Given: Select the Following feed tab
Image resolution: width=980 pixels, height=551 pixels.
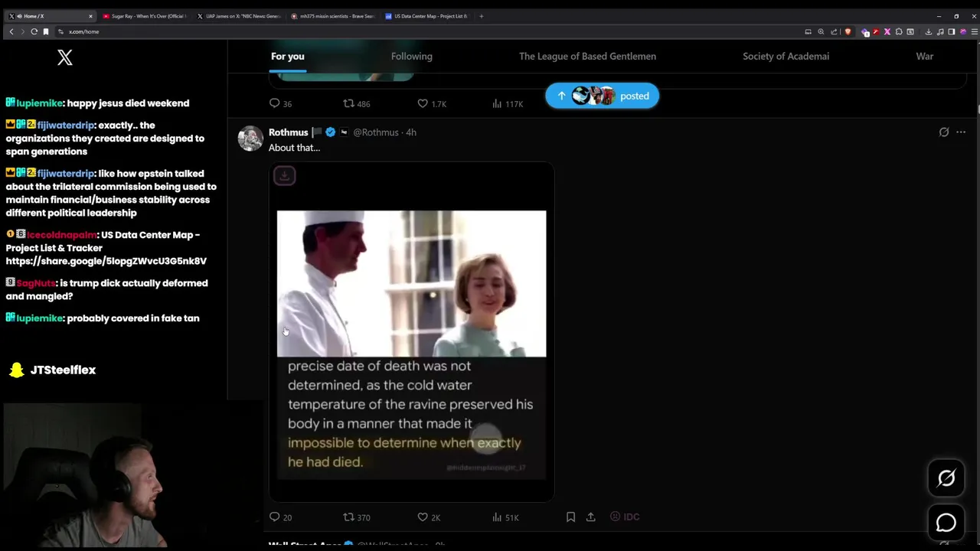Looking at the screenshot, I should point(412,56).
